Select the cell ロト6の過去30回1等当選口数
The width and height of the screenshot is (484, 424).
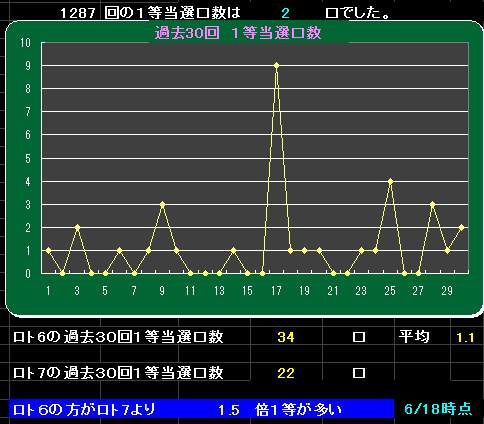(x=118, y=337)
